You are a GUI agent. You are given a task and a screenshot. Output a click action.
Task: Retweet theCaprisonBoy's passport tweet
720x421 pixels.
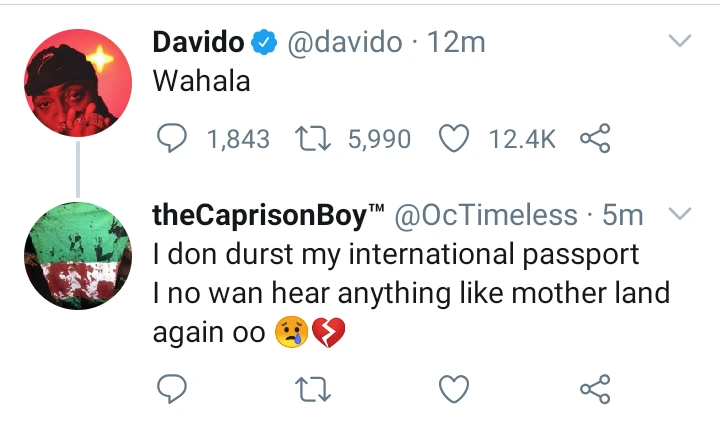(x=314, y=387)
